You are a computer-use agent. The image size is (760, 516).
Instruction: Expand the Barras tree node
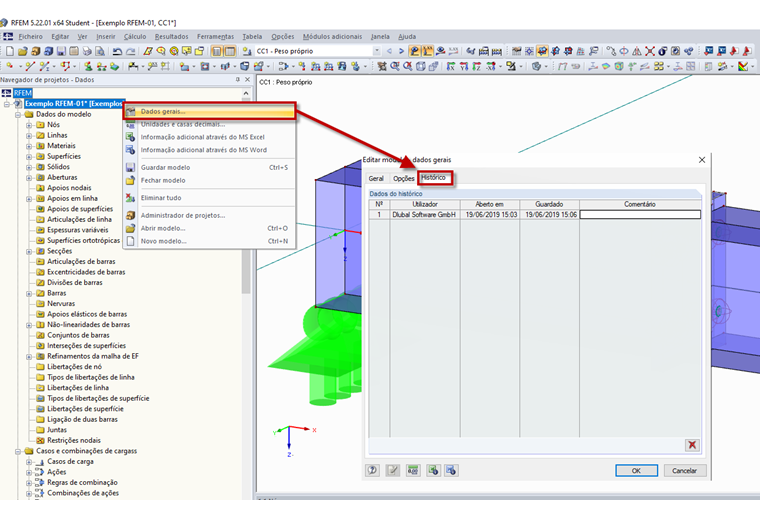tap(29, 294)
